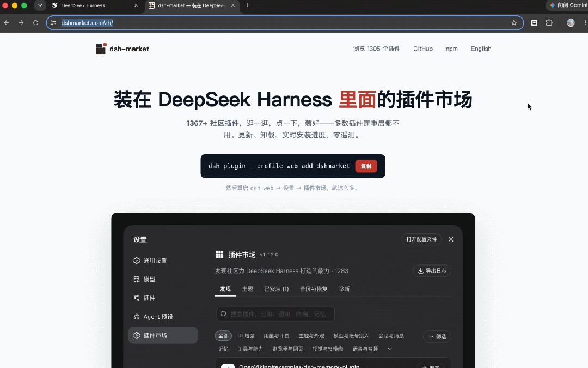
Task: Copy the dsh plugin install command
Action: click(x=366, y=166)
